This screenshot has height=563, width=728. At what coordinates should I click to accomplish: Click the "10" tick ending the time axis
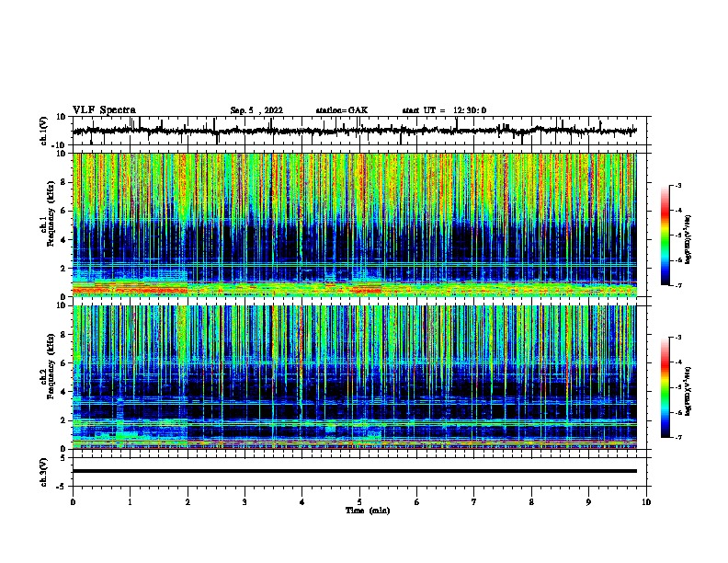point(646,502)
